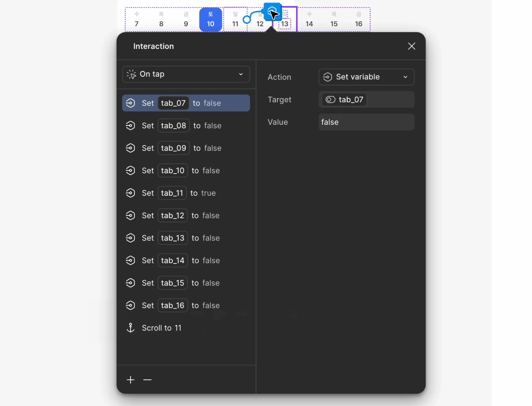The image size is (532, 406).
Task: Select the date tab 15
Action: pos(334,20)
